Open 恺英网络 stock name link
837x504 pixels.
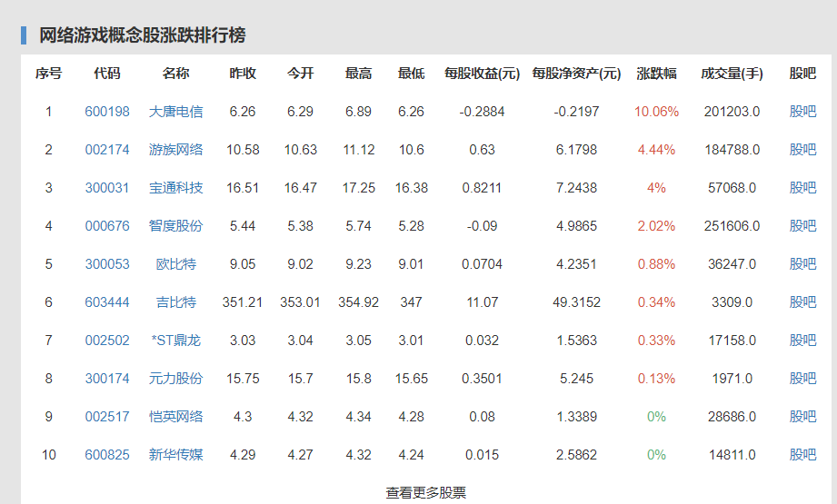click(x=175, y=417)
